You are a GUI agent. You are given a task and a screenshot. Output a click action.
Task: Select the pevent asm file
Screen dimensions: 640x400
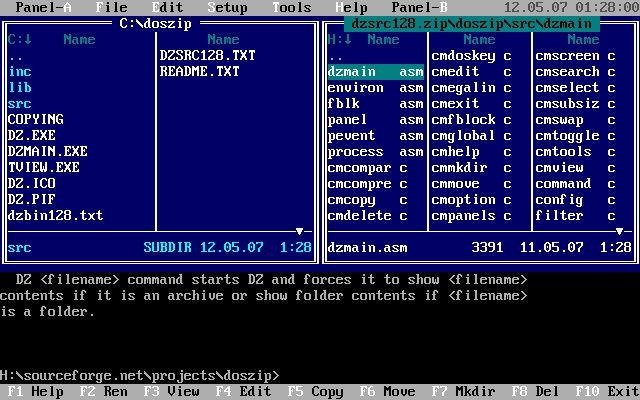pos(376,135)
